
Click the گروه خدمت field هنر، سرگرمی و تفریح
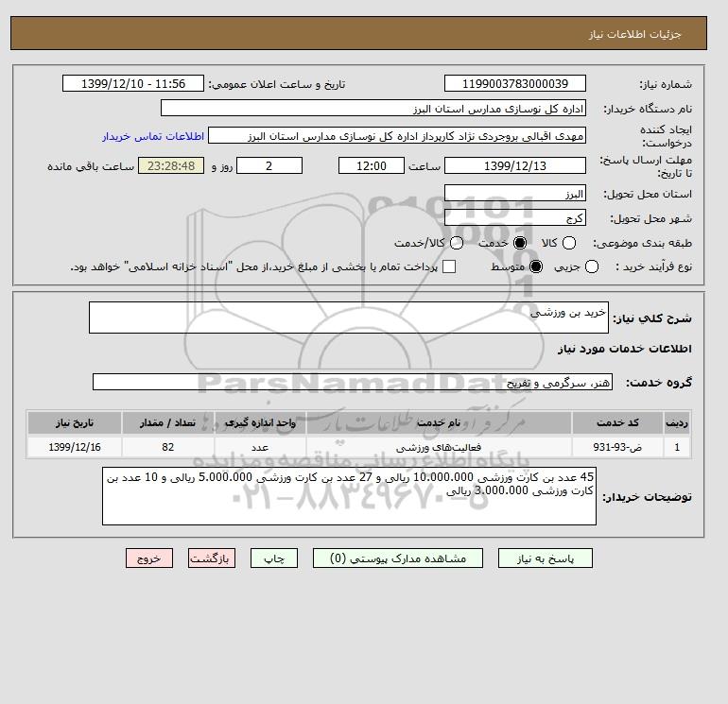353,383
